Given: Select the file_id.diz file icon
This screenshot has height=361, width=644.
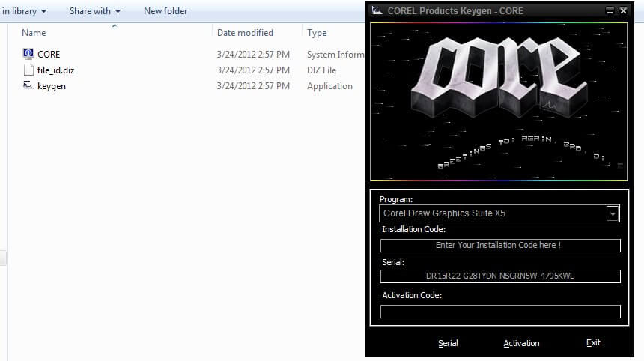Looking at the screenshot, I should coord(28,70).
